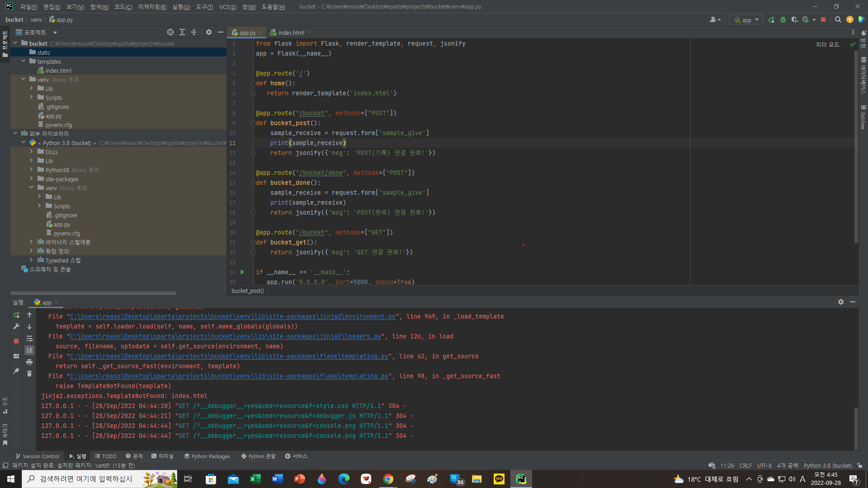This screenshot has width=868, height=488.
Task: Click the down arrow in the Run console
Action: coord(29,326)
